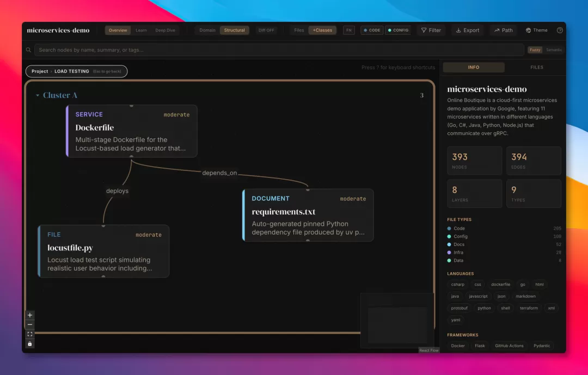
Task: Toggle the +Classes level
Action: tap(322, 30)
